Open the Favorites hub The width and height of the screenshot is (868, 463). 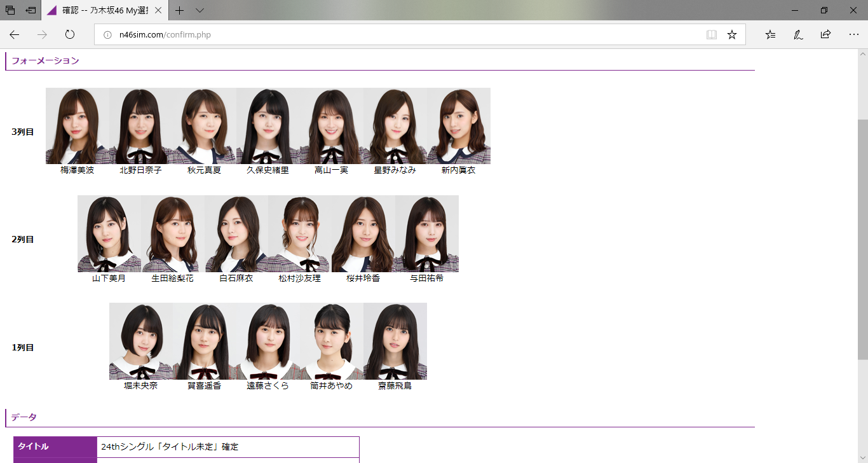point(770,34)
